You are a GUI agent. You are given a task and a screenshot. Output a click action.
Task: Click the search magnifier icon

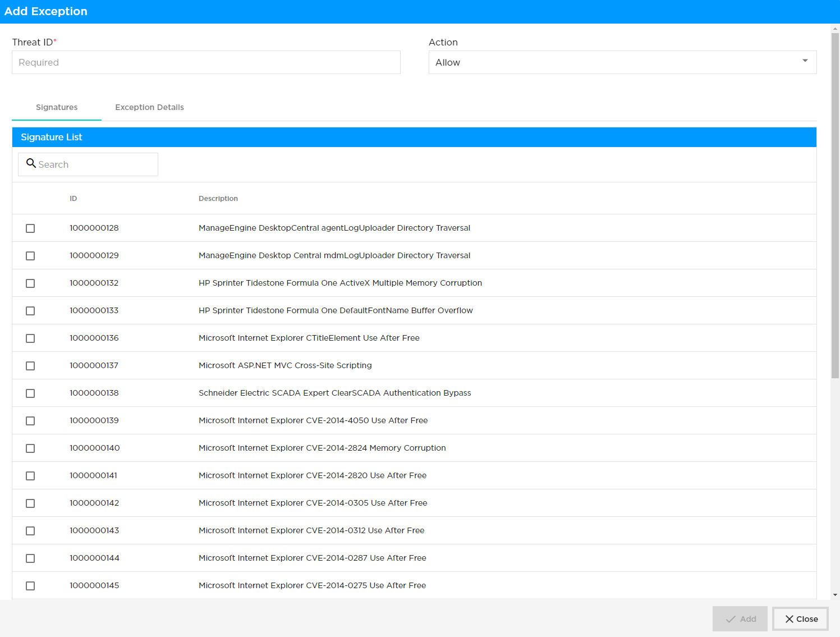pos(31,163)
